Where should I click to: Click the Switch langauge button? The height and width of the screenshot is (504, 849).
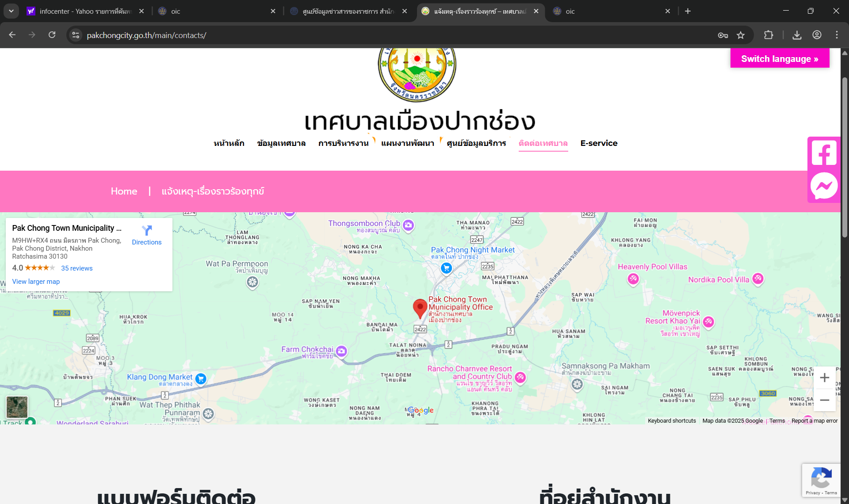click(x=780, y=59)
